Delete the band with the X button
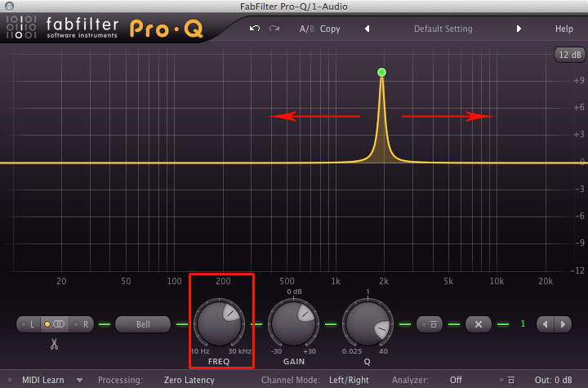Viewport: 588px width, 388px height. [x=479, y=324]
